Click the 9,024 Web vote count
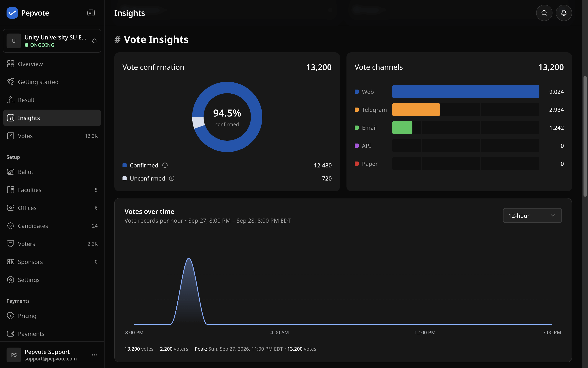Image resolution: width=588 pixels, height=368 pixels. click(x=556, y=92)
